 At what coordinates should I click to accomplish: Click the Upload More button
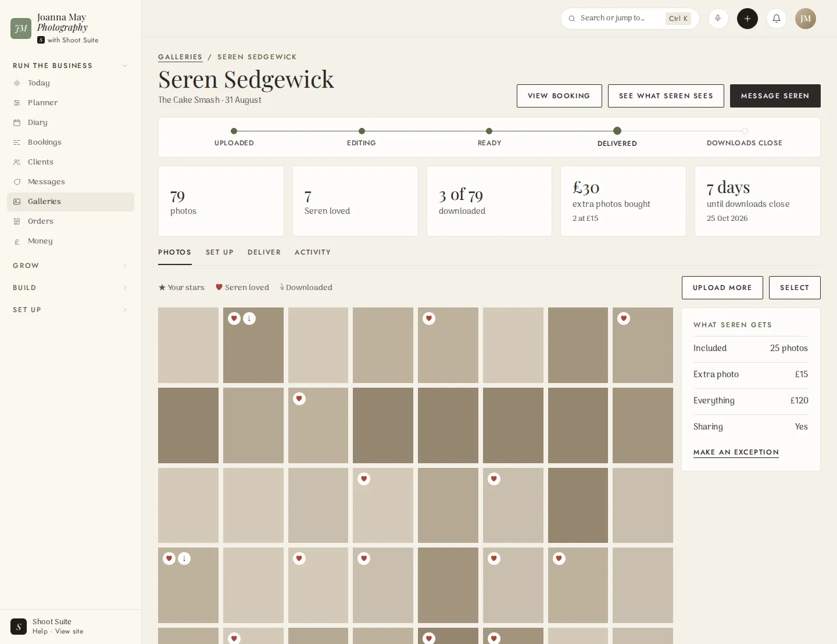tap(722, 288)
